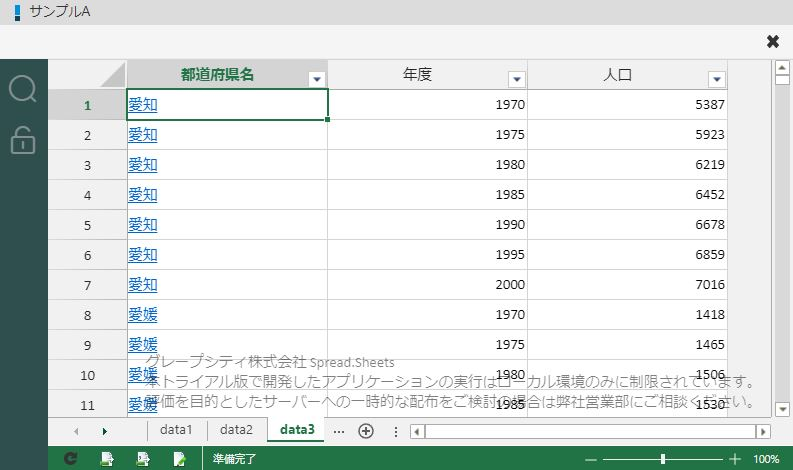Viewport: 793px width, 470px height.
Task: Open the 人口 column filter dropdown
Action: point(716,79)
